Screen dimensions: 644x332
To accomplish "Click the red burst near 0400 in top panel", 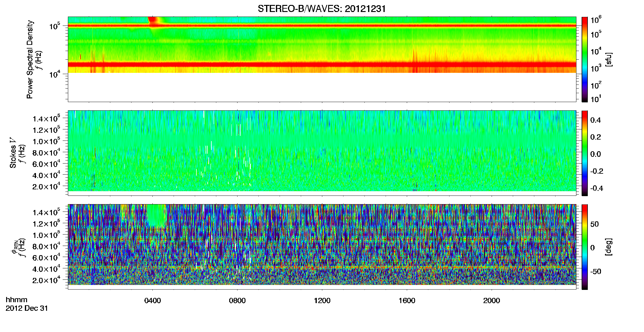I will [153, 21].
